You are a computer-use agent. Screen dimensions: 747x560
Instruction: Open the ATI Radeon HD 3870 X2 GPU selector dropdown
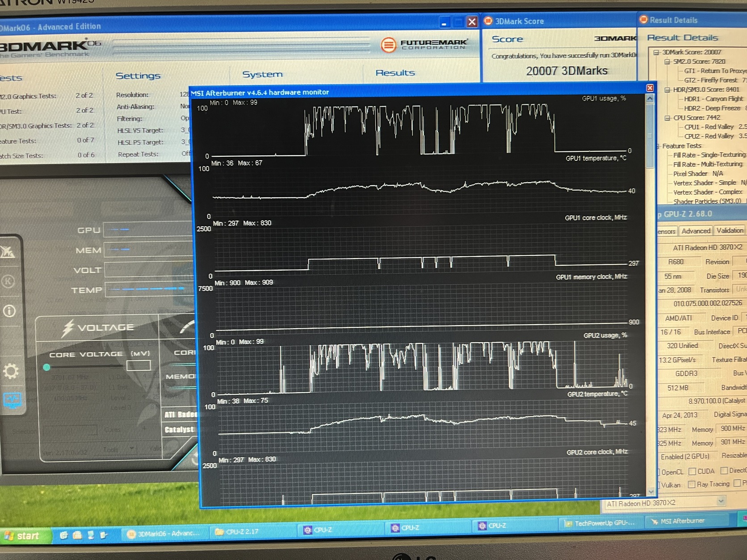[720, 502]
